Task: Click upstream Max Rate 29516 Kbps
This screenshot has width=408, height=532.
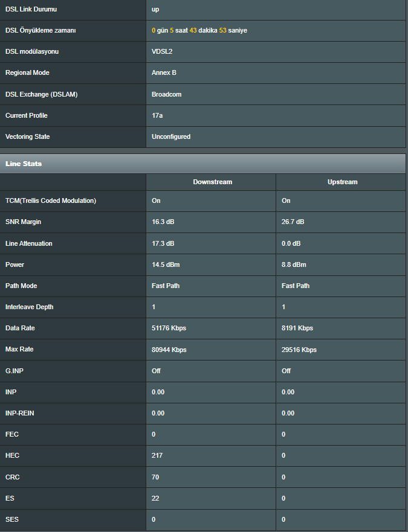Action: [x=299, y=350]
